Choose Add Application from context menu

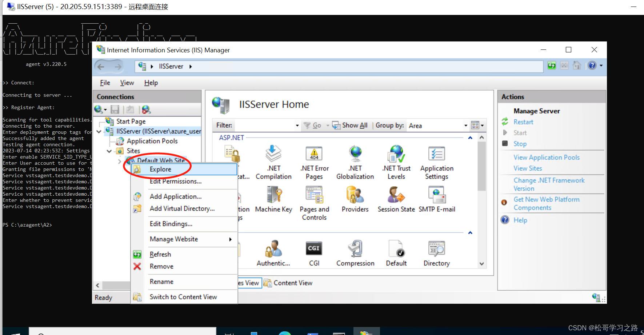tap(184, 196)
